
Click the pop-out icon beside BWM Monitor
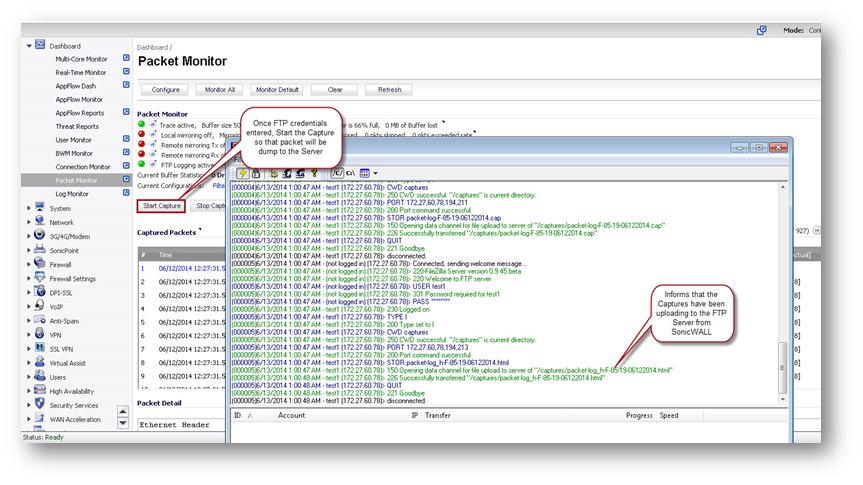coord(126,152)
